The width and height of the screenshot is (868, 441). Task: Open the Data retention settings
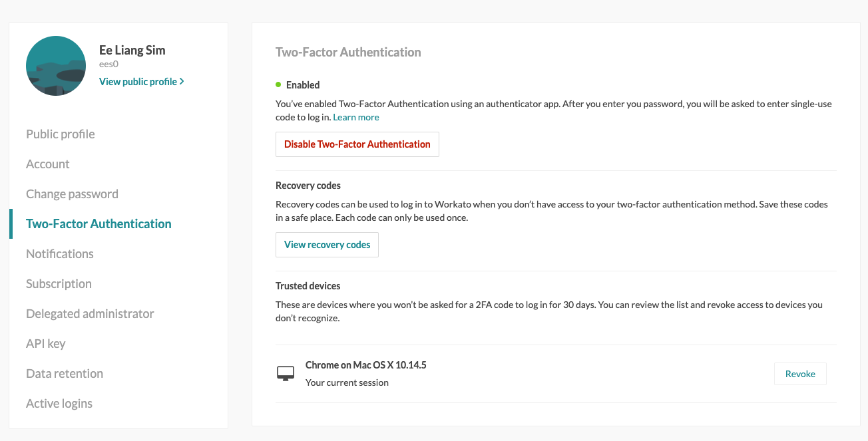(64, 373)
